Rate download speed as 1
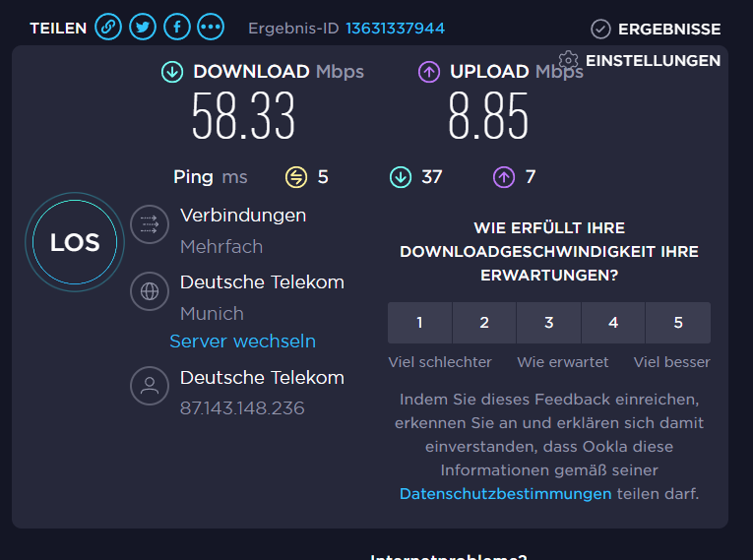The image size is (753, 560). pyautogui.click(x=419, y=323)
